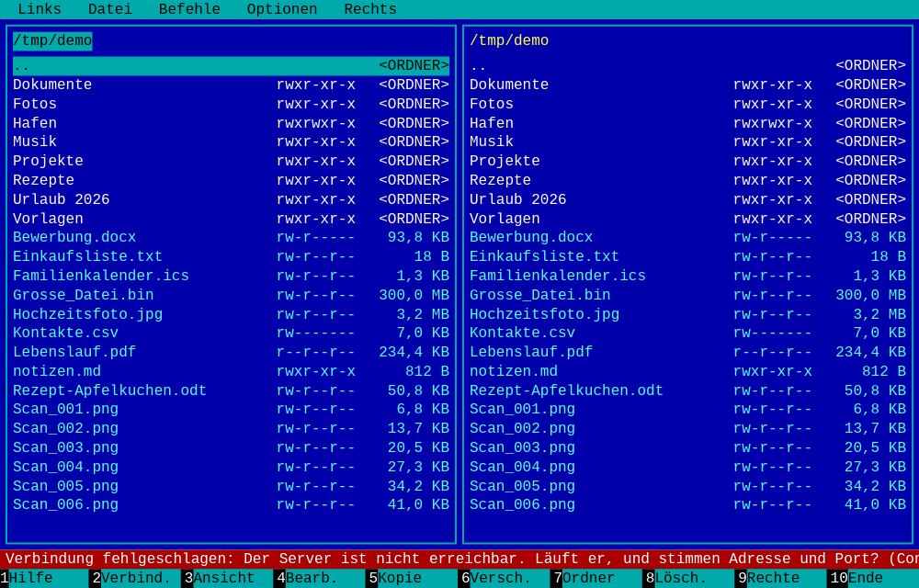Viewport: 919px width, 588px height.
Task: Click the 2 Verbind. function key button
Action: pyautogui.click(x=135, y=578)
